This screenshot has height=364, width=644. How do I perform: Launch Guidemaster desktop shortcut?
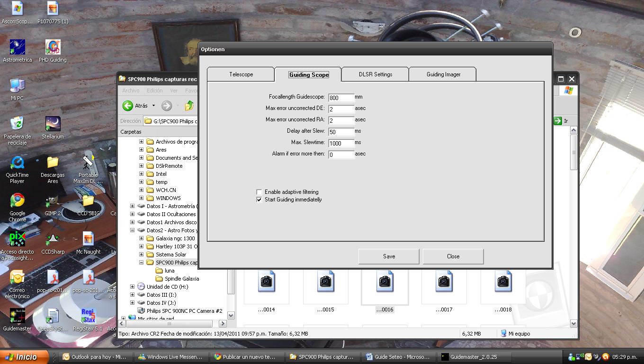click(x=17, y=320)
